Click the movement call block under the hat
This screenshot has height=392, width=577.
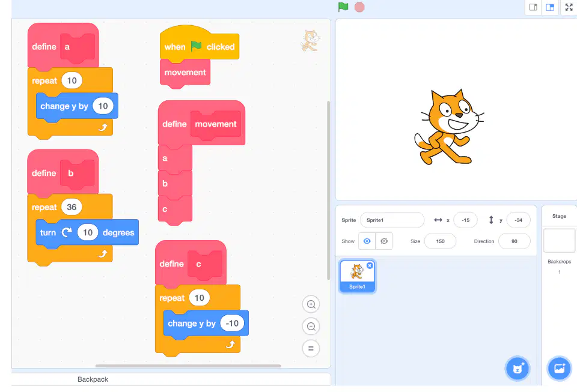tap(185, 73)
